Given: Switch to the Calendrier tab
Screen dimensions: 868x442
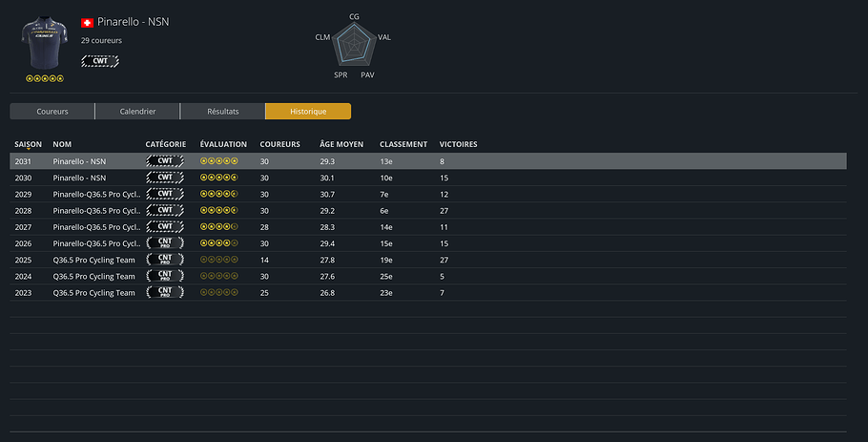Looking at the screenshot, I should coord(137,112).
